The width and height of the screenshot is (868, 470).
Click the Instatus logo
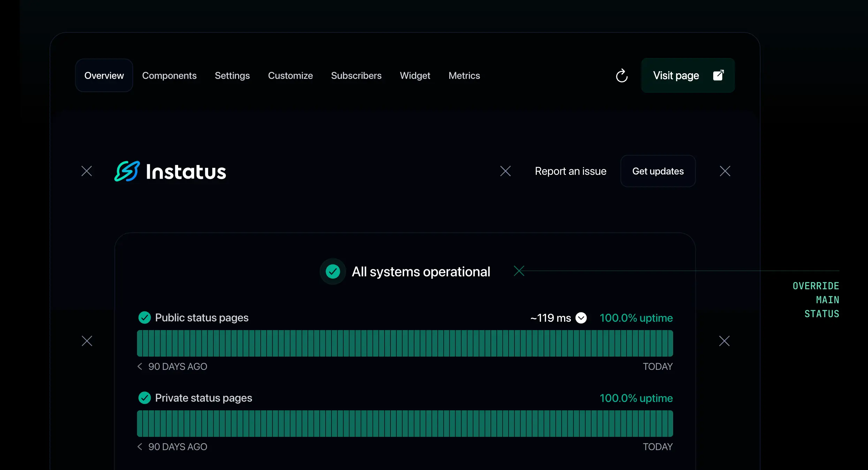170,171
